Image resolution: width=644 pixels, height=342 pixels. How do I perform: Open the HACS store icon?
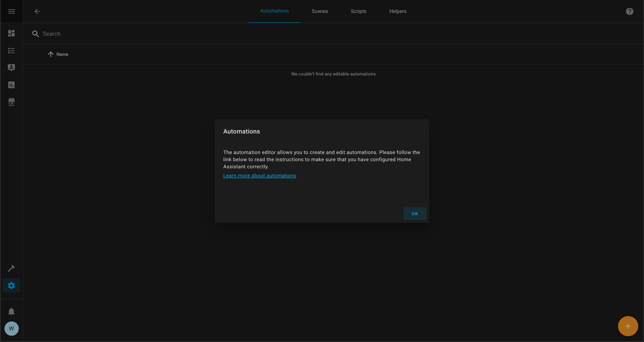point(11,102)
